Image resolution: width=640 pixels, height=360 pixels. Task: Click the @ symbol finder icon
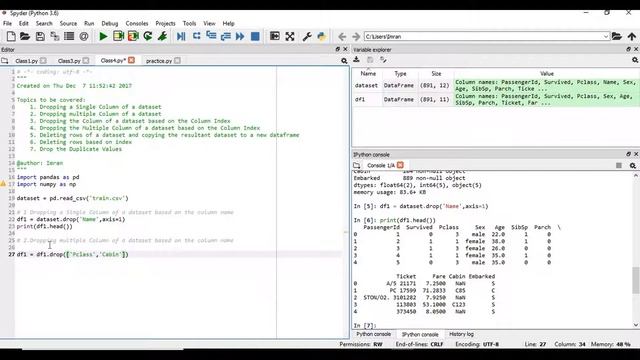point(84,36)
